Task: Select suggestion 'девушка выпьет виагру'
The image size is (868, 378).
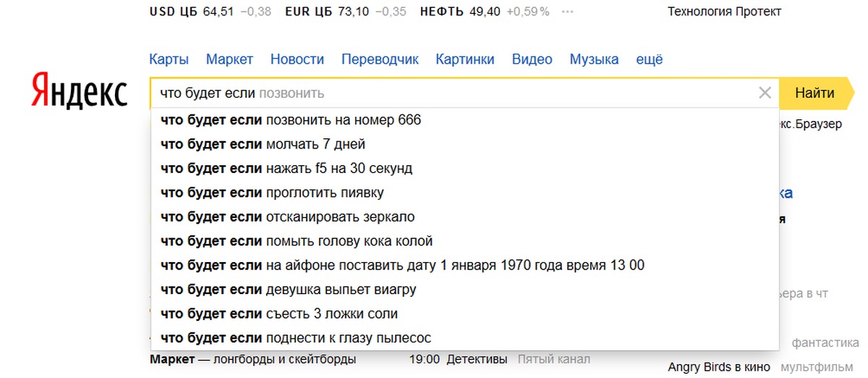Action: pos(464,290)
